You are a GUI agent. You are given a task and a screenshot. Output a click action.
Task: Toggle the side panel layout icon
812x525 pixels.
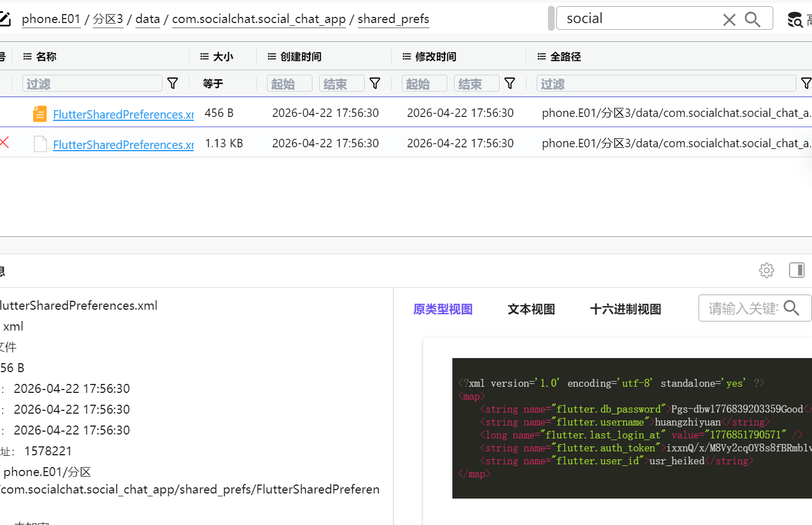(x=797, y=270)
